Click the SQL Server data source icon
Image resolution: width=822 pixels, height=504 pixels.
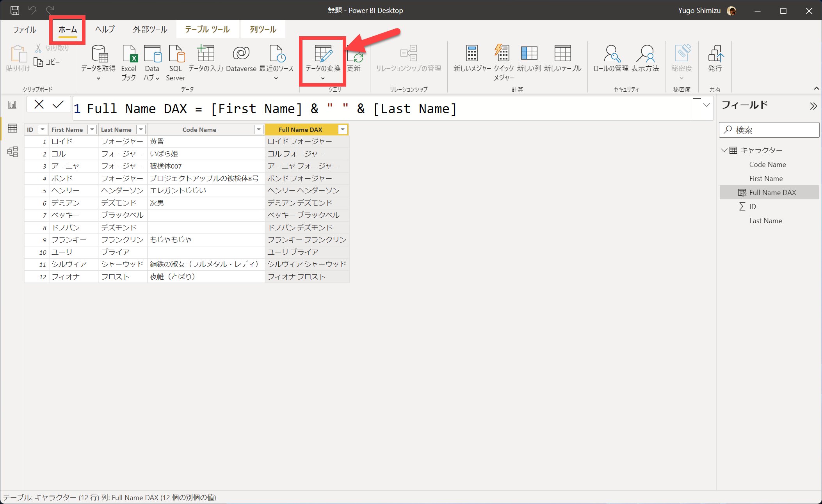176,54
